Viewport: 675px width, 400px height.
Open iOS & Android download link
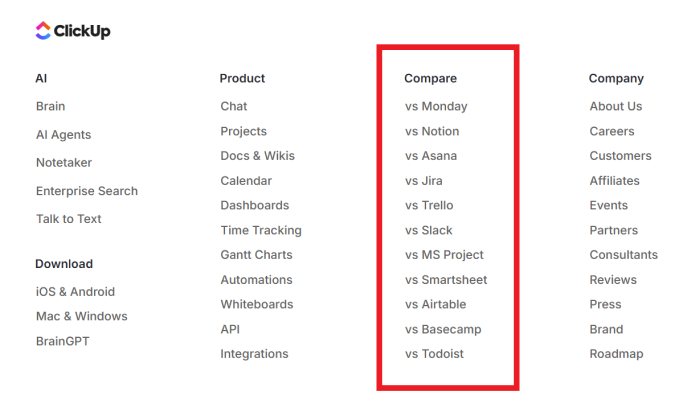[x=75, y=292]
